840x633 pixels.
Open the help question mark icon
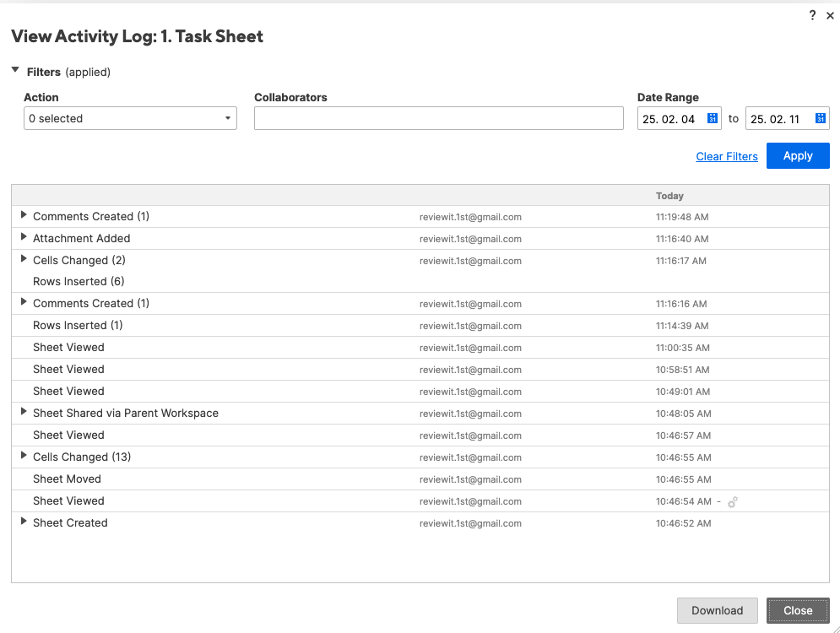[x=812, y=15]
